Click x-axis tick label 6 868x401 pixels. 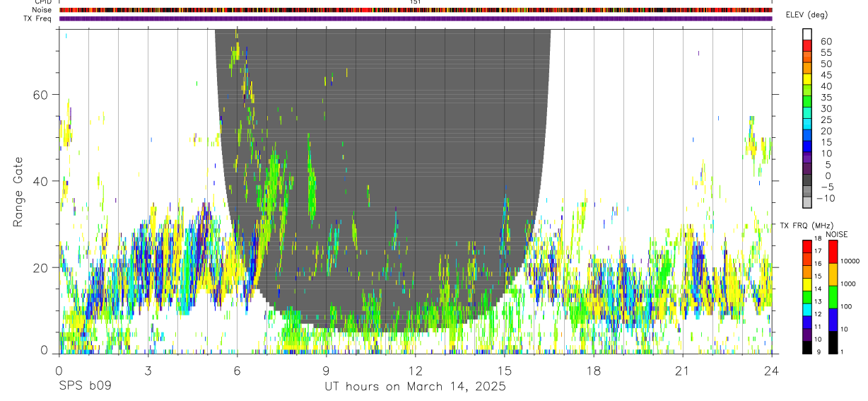[237, 371]
